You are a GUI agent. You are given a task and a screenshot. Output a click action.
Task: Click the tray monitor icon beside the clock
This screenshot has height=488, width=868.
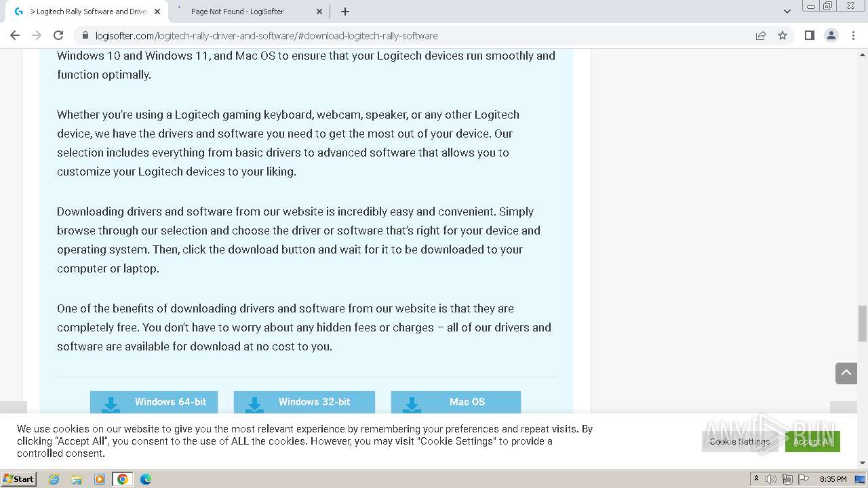click(860, 479)
